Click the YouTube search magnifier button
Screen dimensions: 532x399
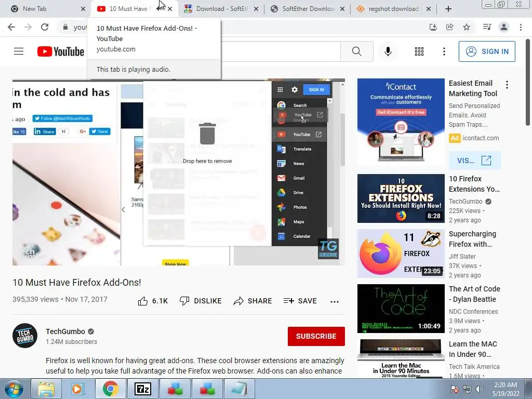(356, 51)
